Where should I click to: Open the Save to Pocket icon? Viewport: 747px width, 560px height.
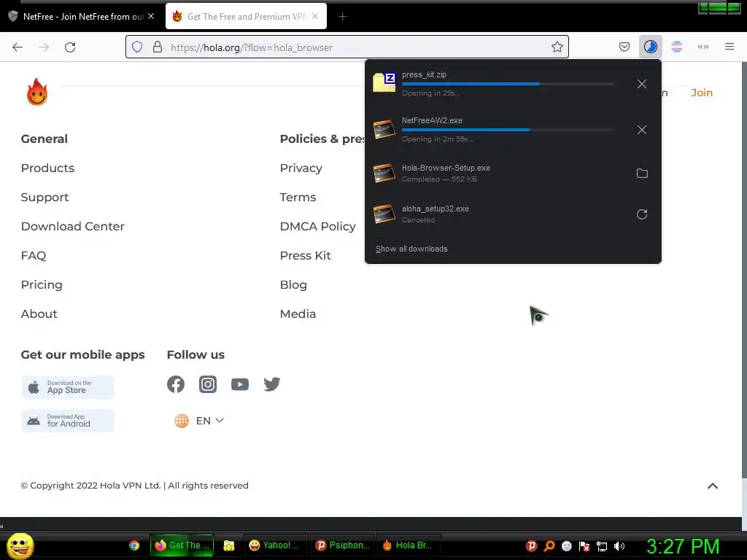tap(624, 47)
